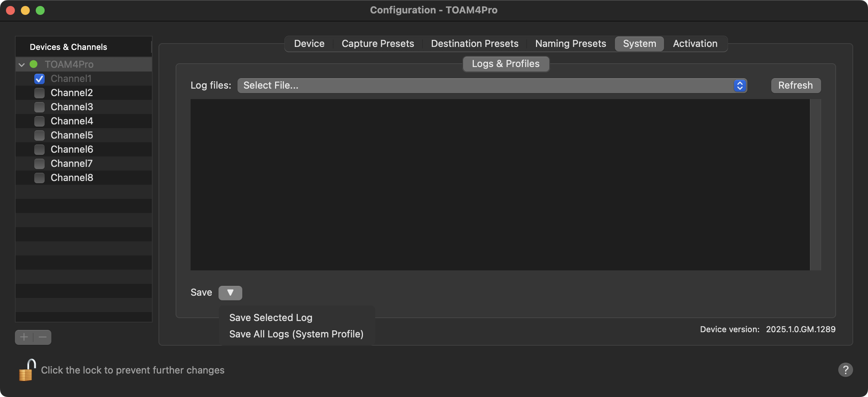Select the Channel6 checkbox
This screenshot has height=397, width=868.
[39, 149]
